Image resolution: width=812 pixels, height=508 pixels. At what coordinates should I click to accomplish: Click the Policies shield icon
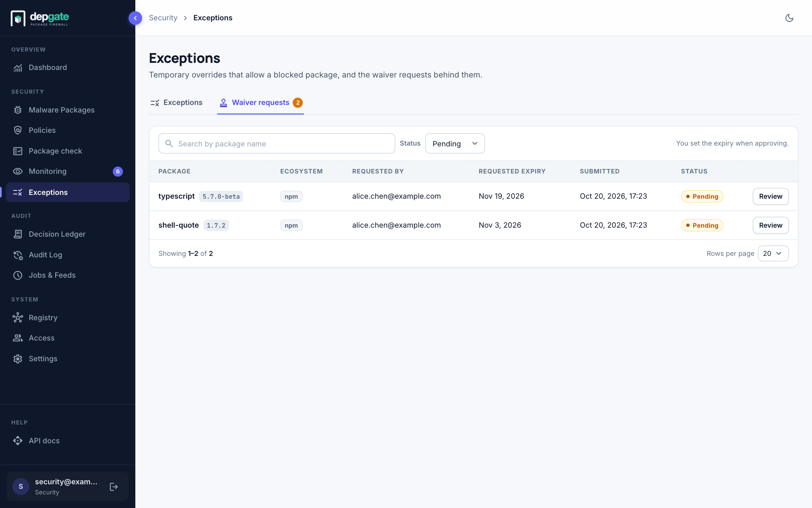tap(18, 130)
